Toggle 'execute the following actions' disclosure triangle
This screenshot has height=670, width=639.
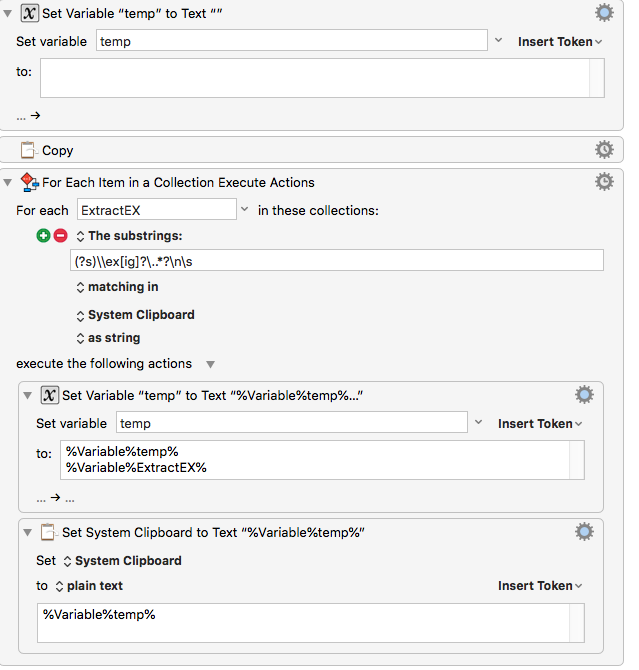click(x=210, y=364)
